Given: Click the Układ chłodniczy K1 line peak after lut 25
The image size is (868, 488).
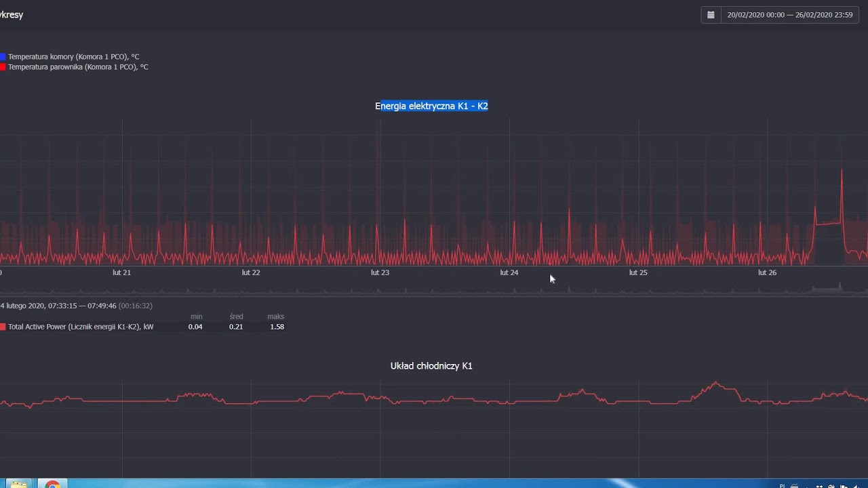Looking at the screenshot, I should click(715, 383).
